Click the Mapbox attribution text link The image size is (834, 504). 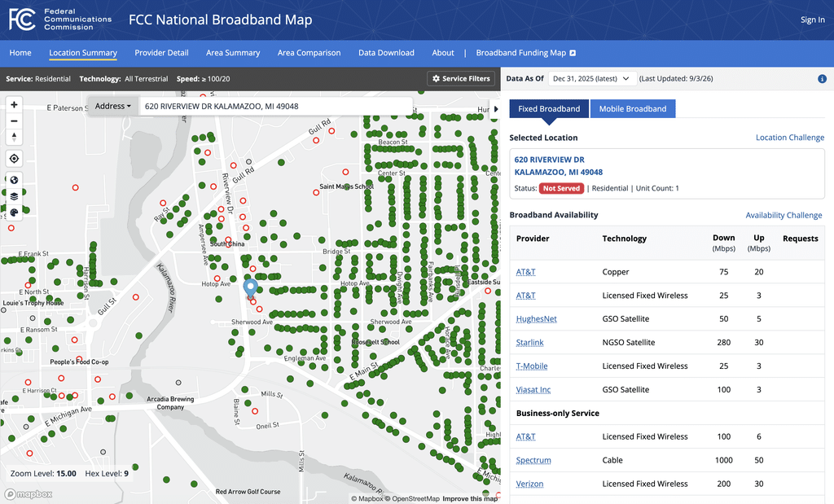(x=367, y=498)
